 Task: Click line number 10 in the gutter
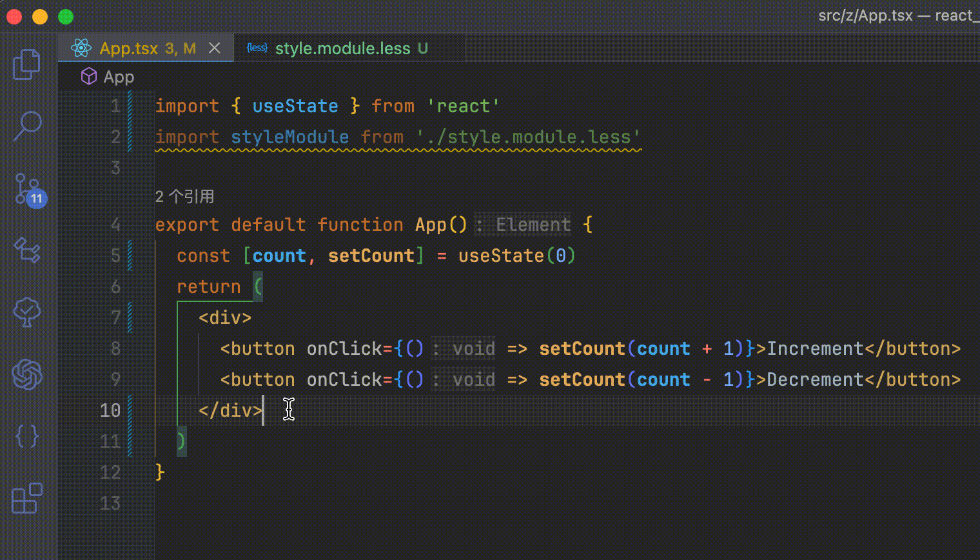[x=110, y=410]
